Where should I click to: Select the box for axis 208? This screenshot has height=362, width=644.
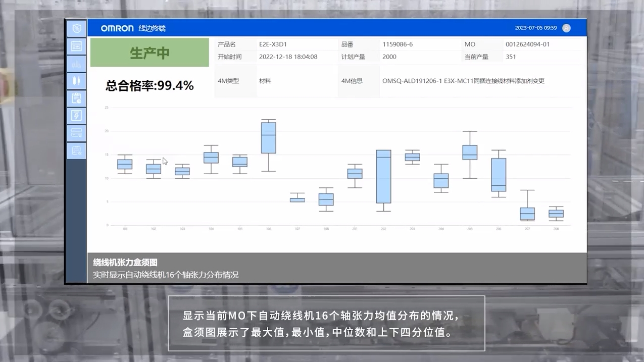click(556, 214)
